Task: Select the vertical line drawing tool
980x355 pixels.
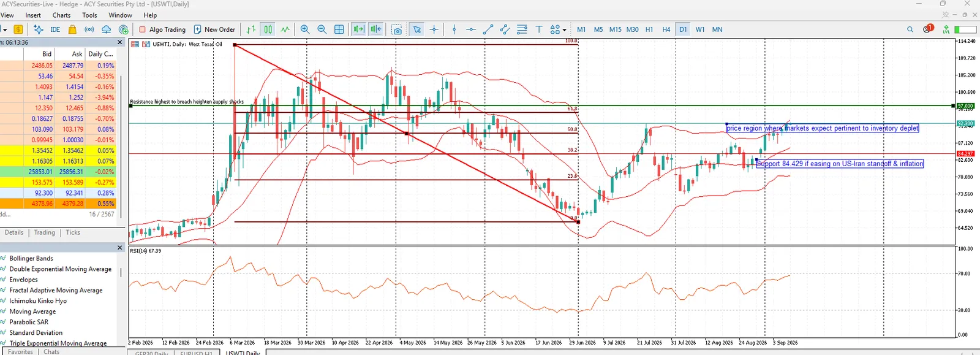Action: coord(454,29)
